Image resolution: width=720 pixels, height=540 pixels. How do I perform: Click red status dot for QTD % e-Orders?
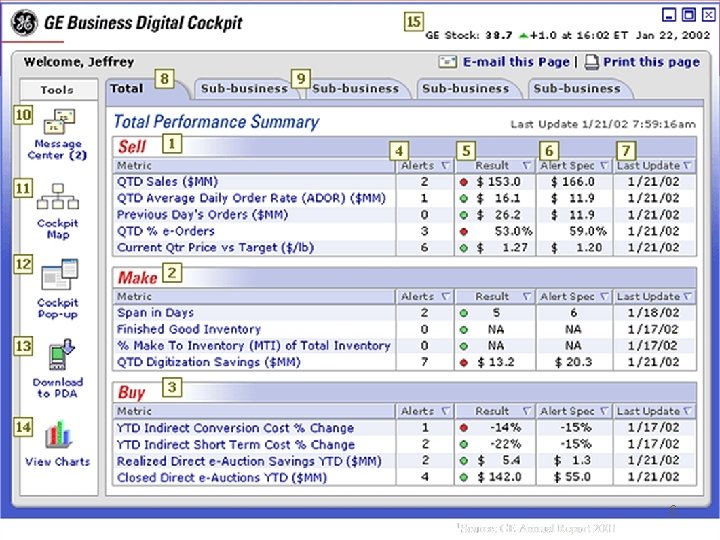pyautogui.click(x=464, y=231)
